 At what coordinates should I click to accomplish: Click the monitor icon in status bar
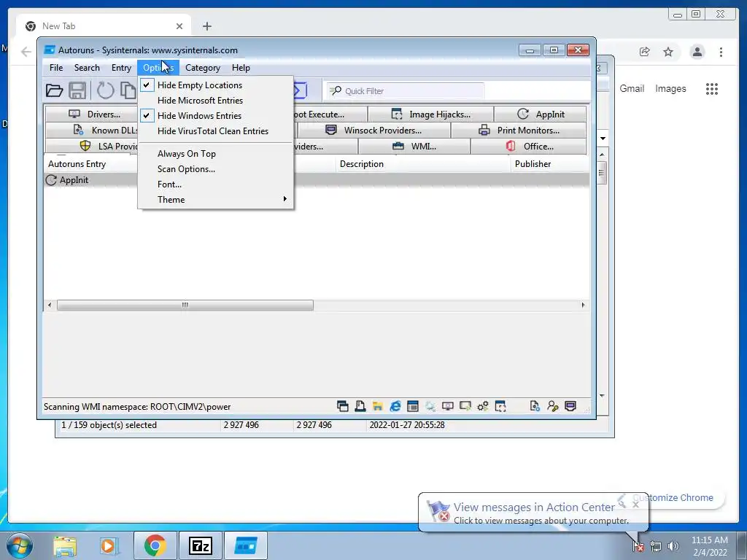coord(447,406)
